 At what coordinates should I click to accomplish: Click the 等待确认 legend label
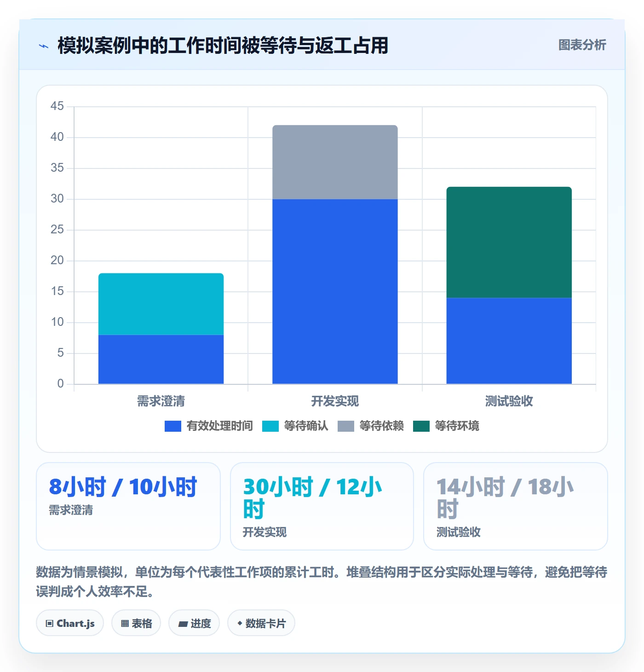306,426
